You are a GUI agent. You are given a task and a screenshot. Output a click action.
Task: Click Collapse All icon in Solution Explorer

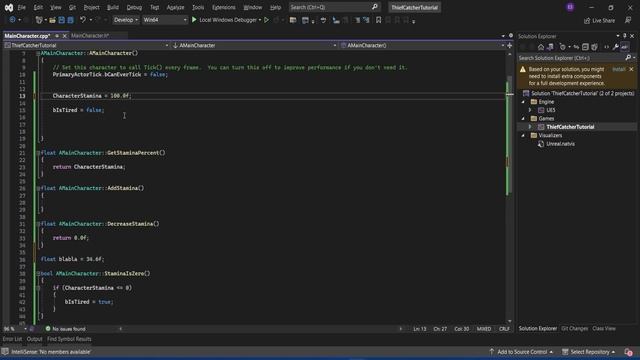[585, 47]
